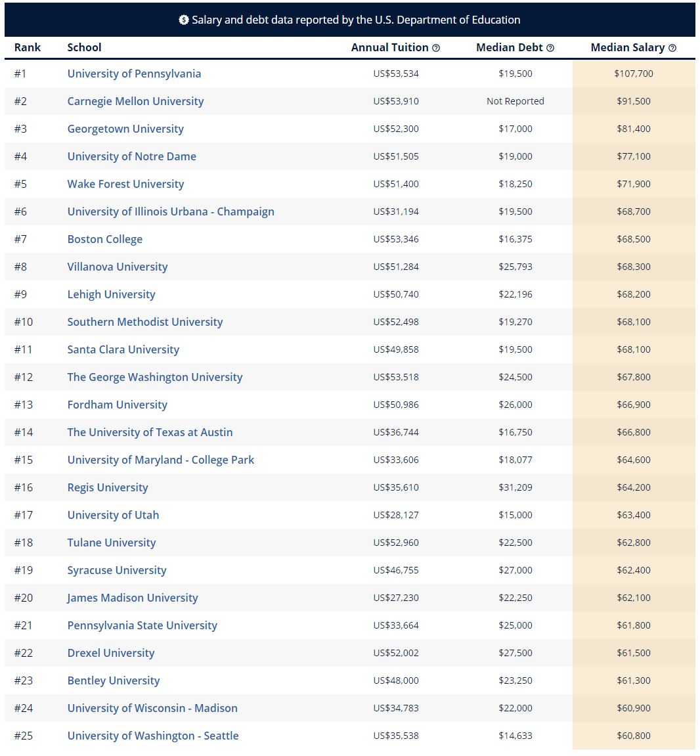This screenshot has width=700, height=756.
Task: Open Southern Methodist University link
Action: click(x=144, y=322)
